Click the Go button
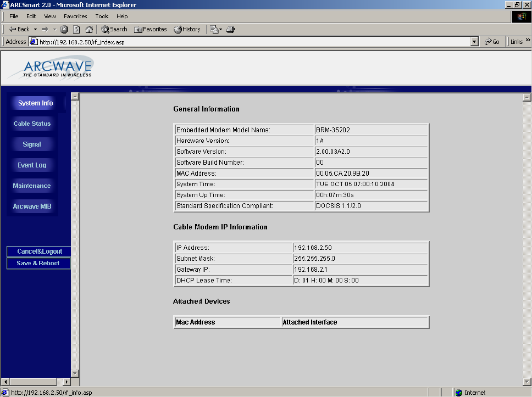This screenshot has height=397, width=532. click(492, 42)
